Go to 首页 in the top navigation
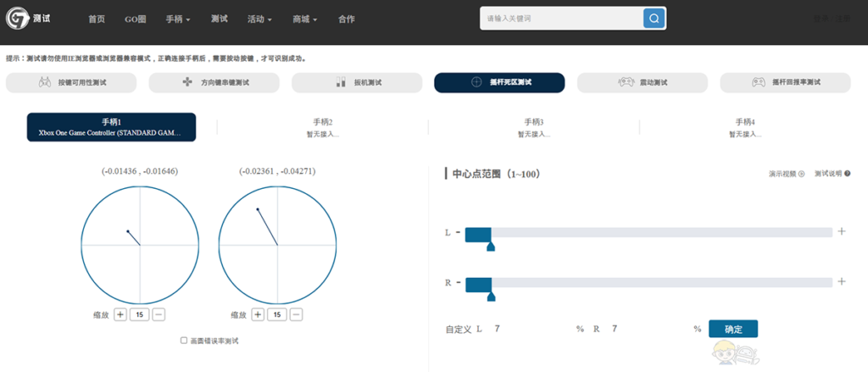Image resolution: width=868 pixels, height=372 pixels. pyautogui.click(x=97, y=19)
